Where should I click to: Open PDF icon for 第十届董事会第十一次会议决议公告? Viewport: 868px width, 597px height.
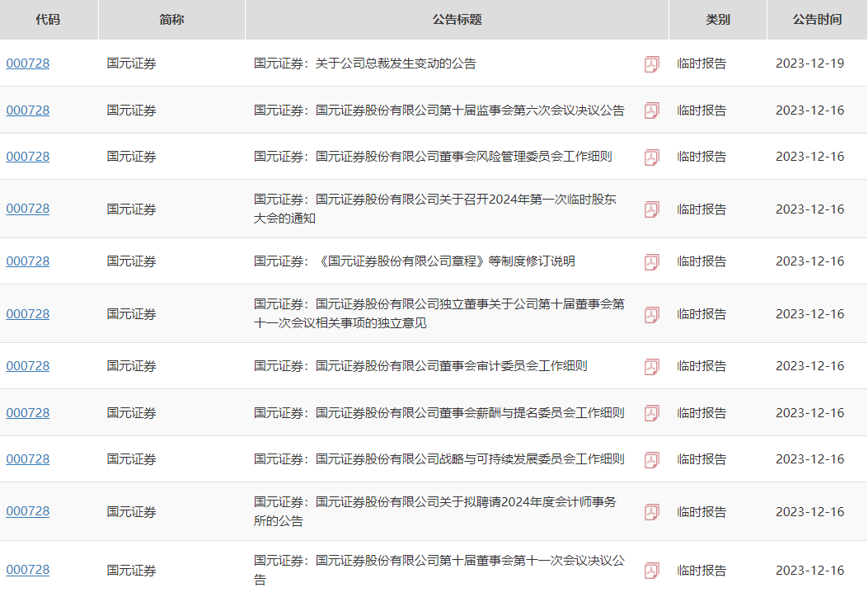point(651,571)
